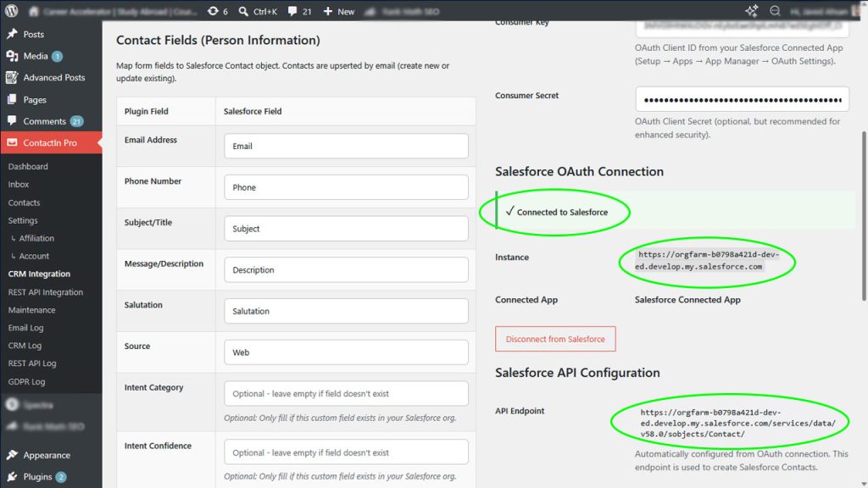Image resolution: width=868 pixels, height=488 pixels.
Task: Click the page vertical scrollbar
Action: 864,216
